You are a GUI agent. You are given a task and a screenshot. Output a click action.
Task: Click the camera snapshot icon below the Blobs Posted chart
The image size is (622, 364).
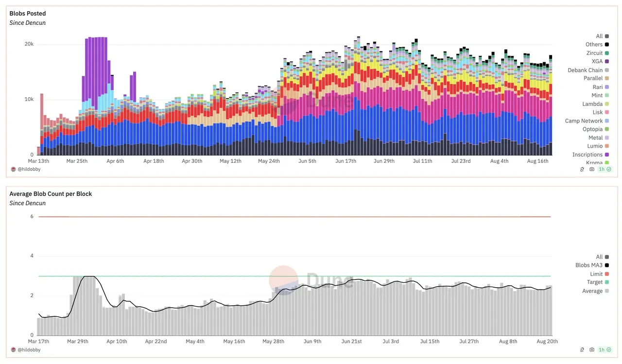tap(592, 169)
